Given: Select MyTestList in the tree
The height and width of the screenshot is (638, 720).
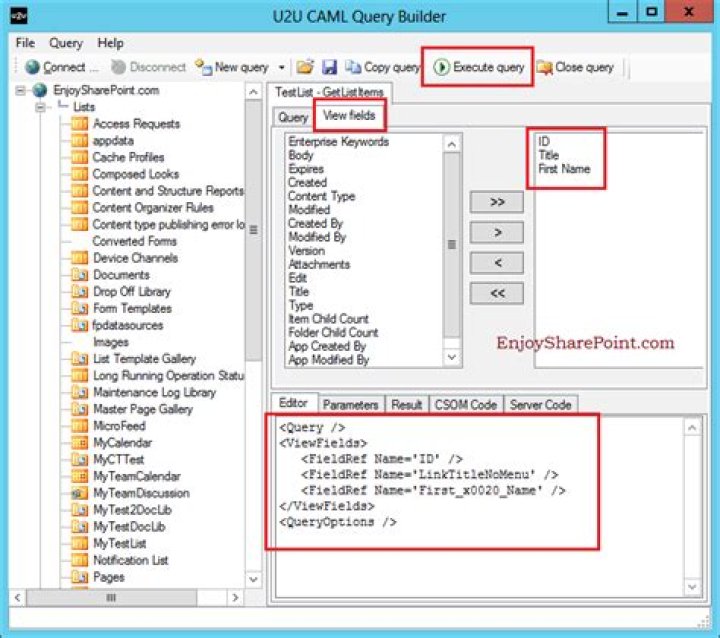Looking at the screenshot, I should (x=119, y=543).
